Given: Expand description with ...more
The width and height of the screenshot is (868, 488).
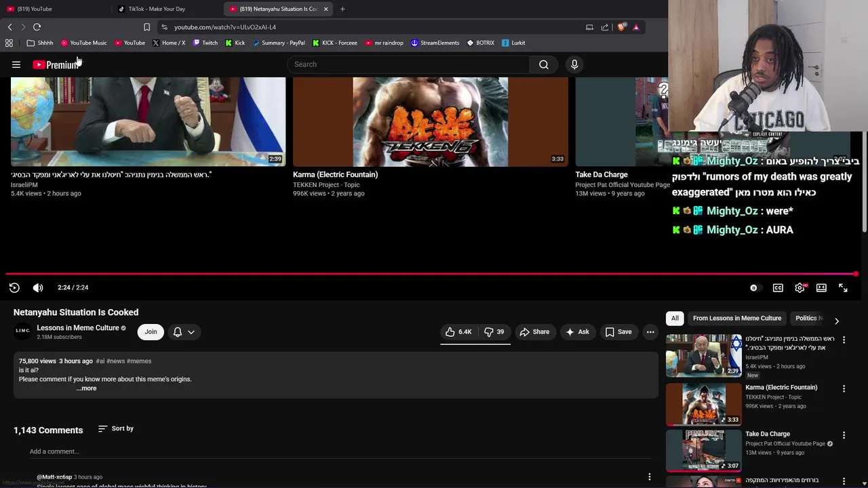Looking at the screenshot, I should coord(86,388).
